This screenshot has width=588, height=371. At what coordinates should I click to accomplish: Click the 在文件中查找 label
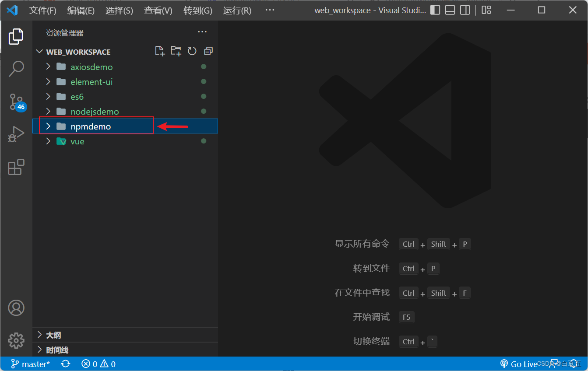click(362, 293)
